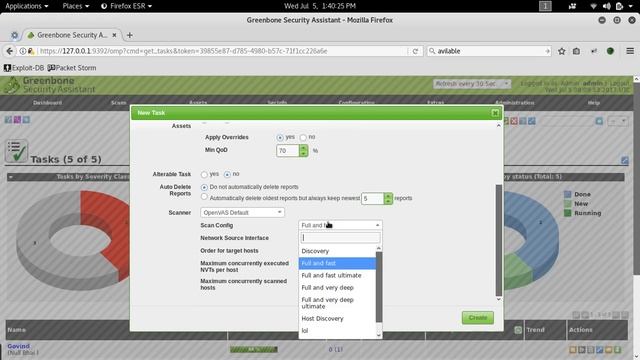640x360 pixels.
Task: Open the Help menu
Action: click(593, 103)
